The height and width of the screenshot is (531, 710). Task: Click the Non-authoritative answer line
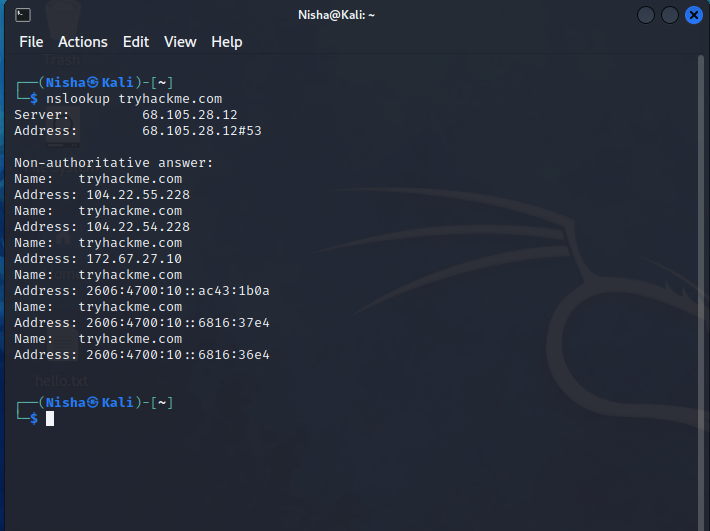pyautogui.click(x=114, y=163)
